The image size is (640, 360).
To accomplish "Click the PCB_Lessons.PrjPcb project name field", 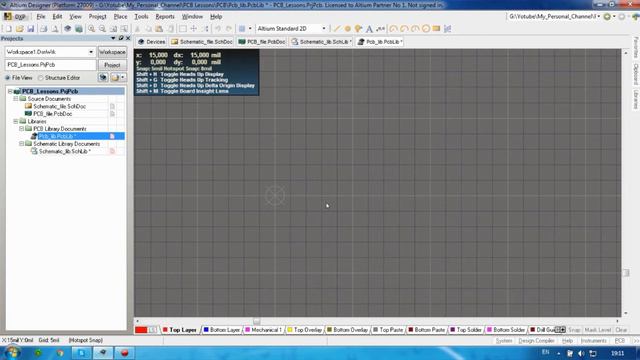I will [51, 65].
